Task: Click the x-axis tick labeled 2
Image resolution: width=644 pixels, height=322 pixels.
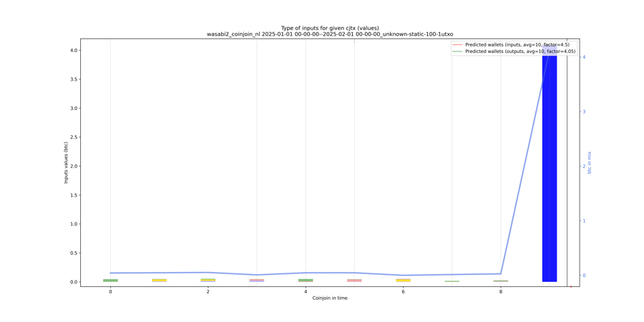Action: tap(208, 292)
